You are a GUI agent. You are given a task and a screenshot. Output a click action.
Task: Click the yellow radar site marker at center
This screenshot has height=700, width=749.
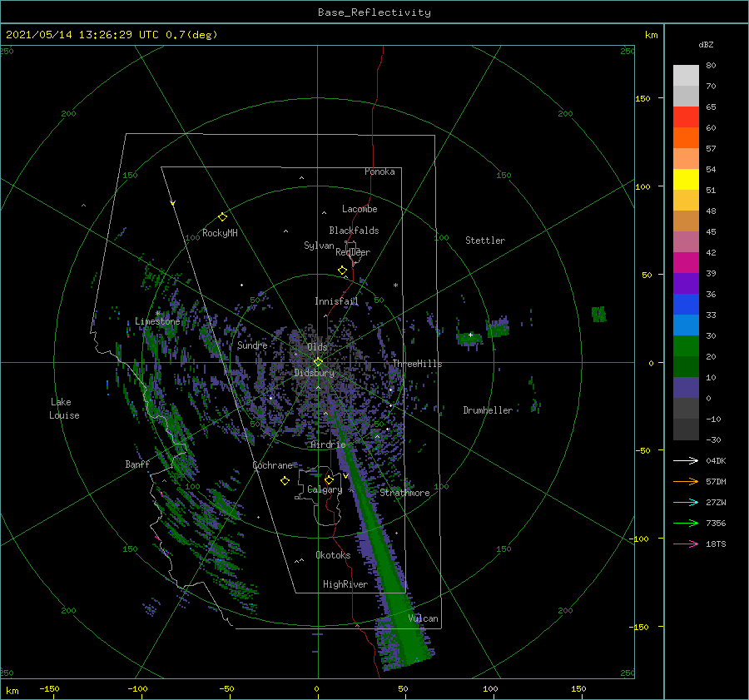[x=318, y=362]
